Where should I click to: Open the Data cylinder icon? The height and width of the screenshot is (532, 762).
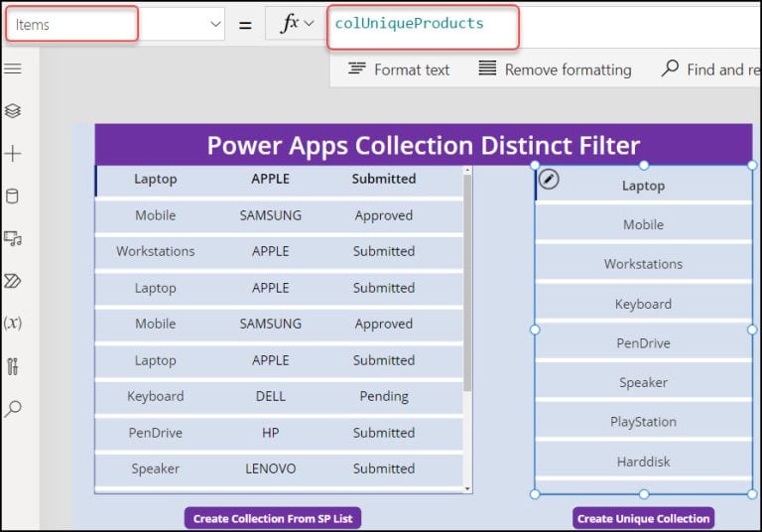[x=13, y=196]
